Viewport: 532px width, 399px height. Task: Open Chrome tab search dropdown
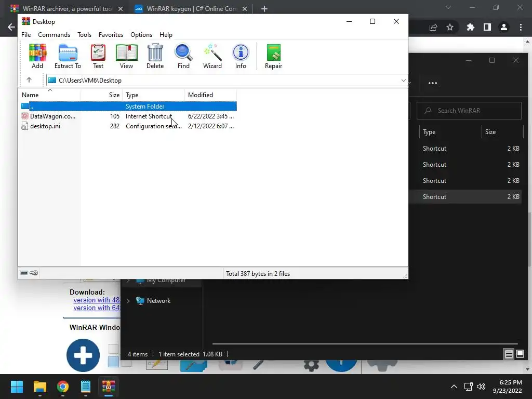(x=448, y=7)
